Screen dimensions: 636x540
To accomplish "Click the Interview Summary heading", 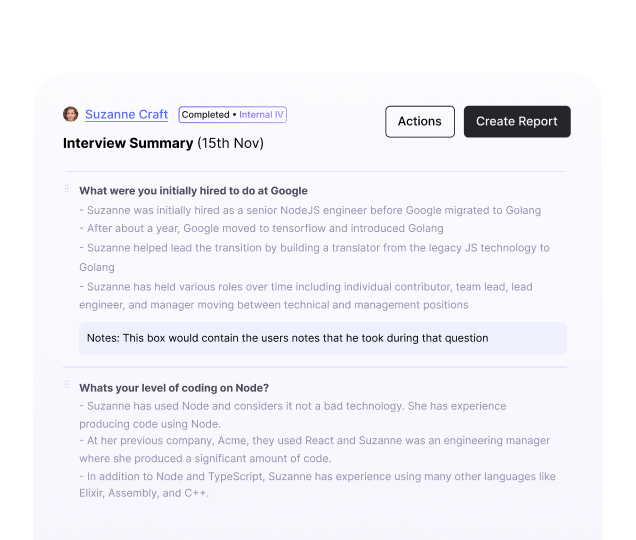I will [128, 143].
